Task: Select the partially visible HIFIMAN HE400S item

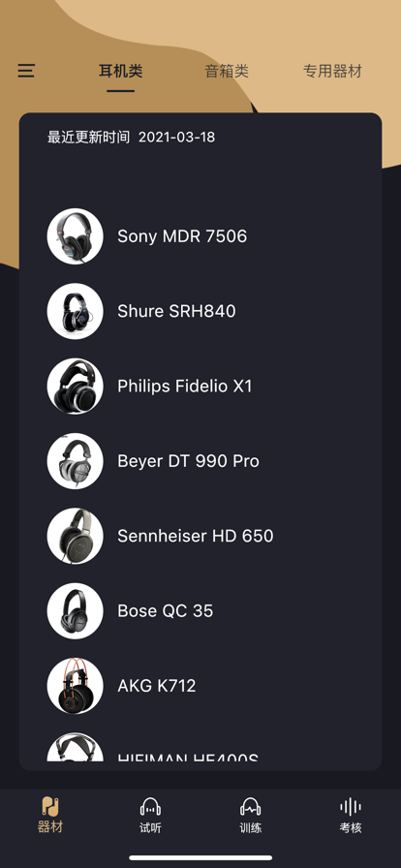Action: [200, 747]
